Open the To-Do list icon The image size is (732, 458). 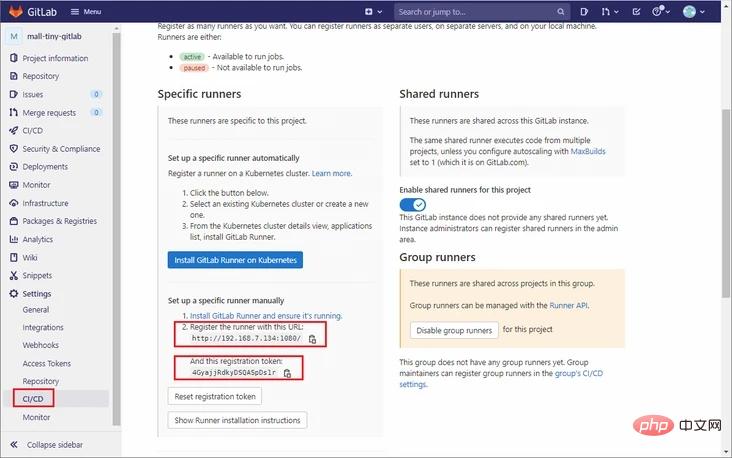(x=636, y=12)
